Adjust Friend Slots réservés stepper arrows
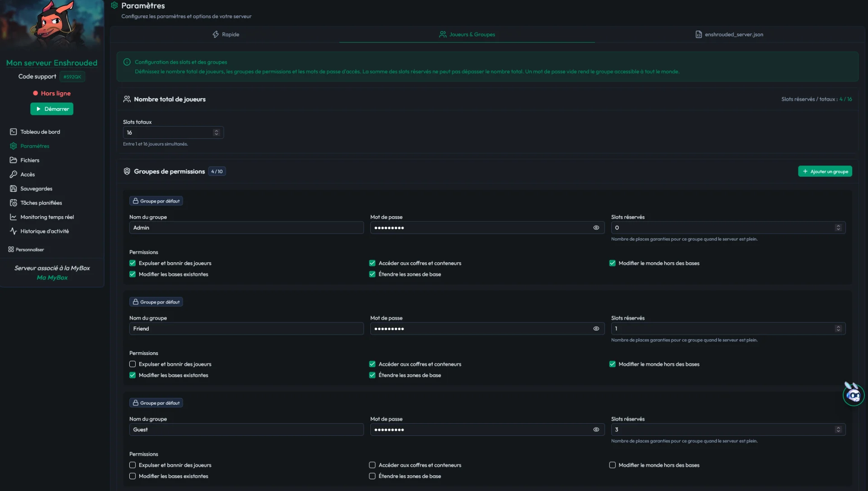Image resolution: width=868 pixels, height=491 pixels. click(x=838, y=329)
